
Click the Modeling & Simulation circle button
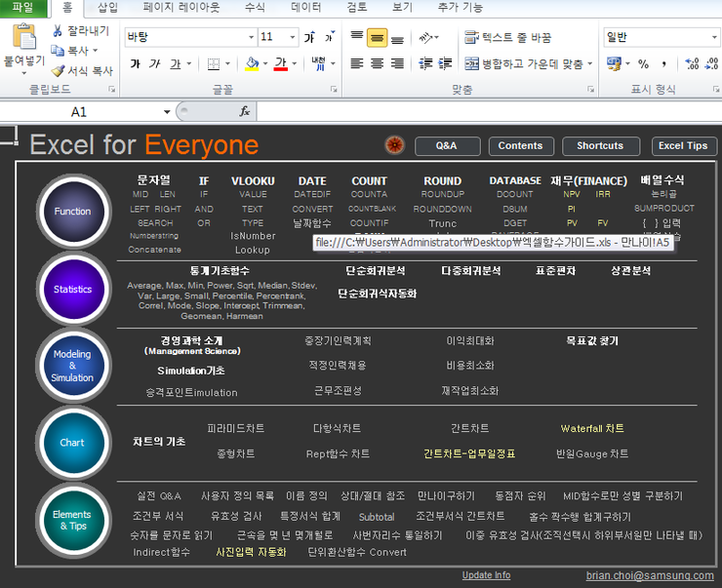point(73,366)
